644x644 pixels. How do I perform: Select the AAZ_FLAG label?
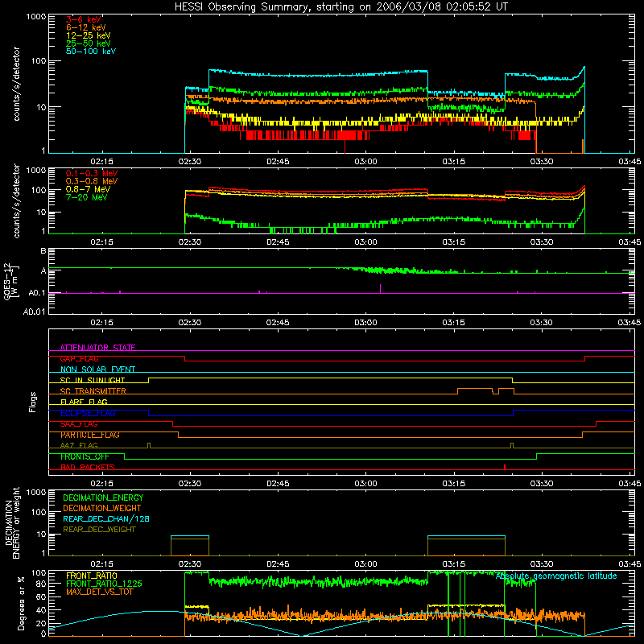(x=79, y=445)
